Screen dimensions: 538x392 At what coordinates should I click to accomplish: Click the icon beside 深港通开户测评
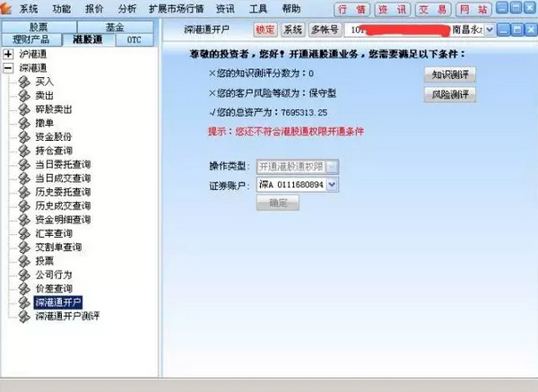[24, 316]
